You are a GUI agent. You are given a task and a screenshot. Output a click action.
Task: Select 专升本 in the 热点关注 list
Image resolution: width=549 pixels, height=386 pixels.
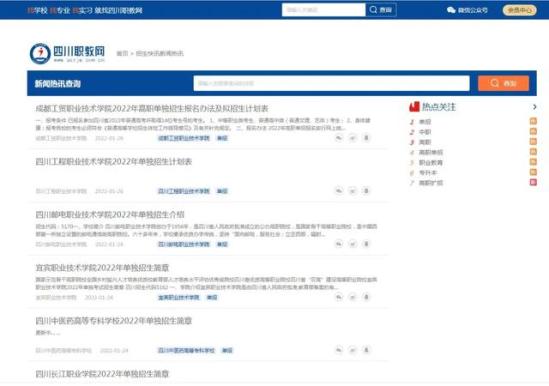tap(428, 173)
